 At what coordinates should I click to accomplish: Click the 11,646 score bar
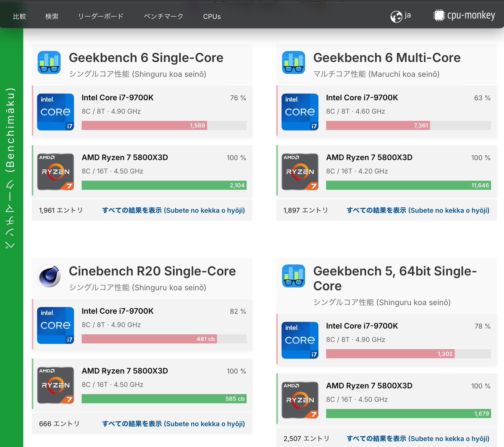coord(408,185)
